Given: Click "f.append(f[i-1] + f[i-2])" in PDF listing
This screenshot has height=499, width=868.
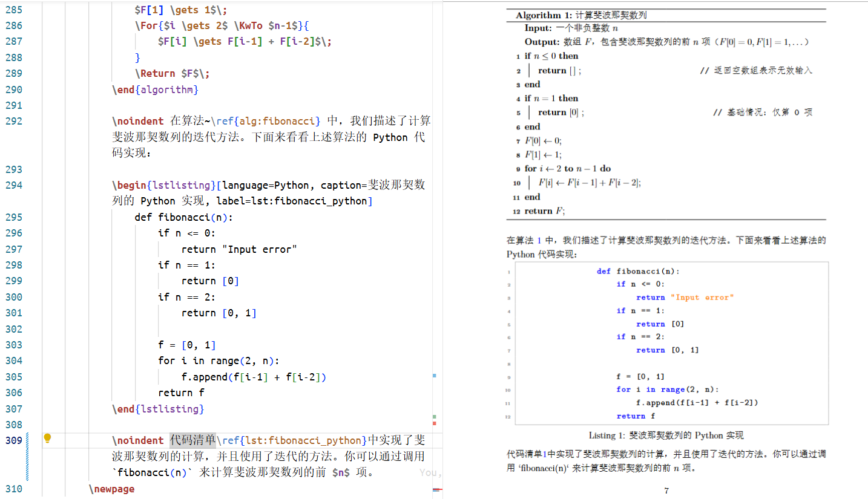Looking at the screenshot, I should (697, 403).
